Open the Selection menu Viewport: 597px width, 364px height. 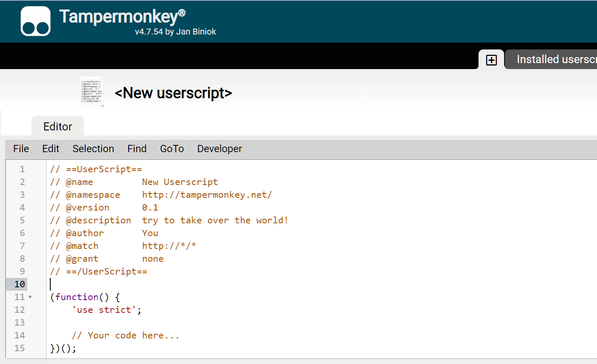click(x=93, y=149)
